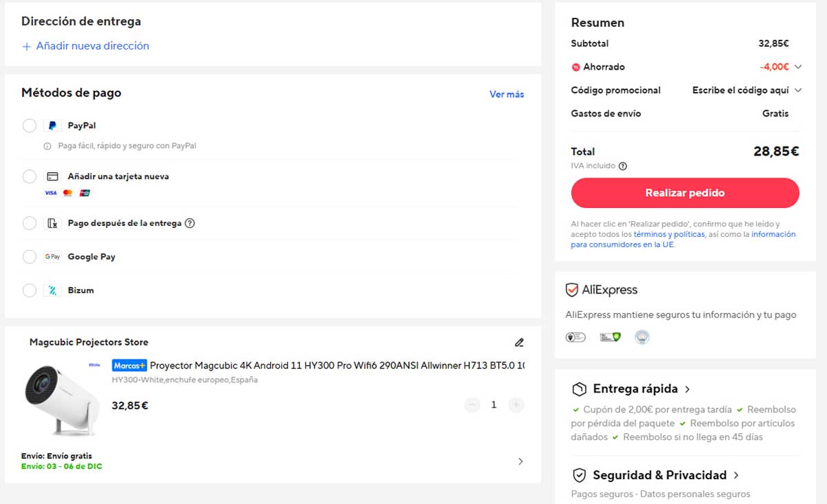Select Google Pay radio button
The image size is (827, 504).
[30, 257]
